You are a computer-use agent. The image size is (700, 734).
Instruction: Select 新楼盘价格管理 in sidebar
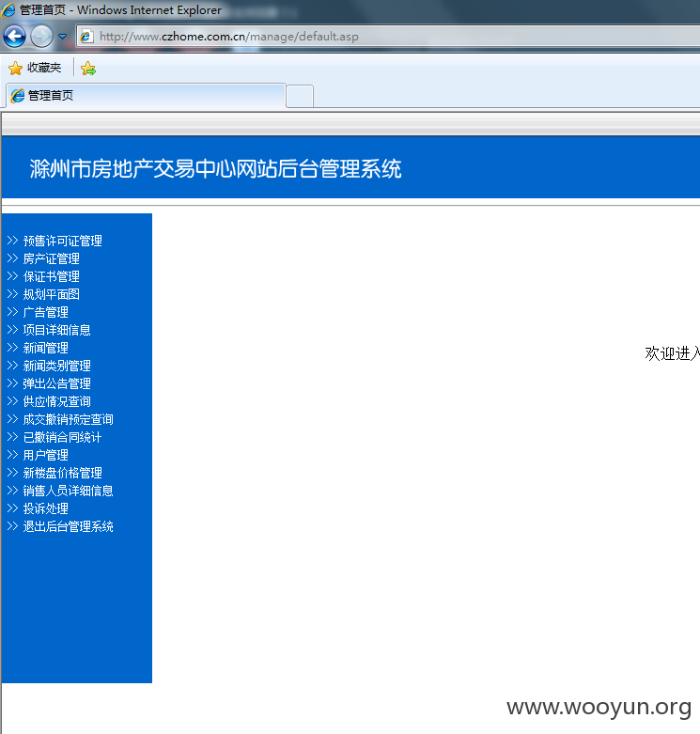pos(62,473)
